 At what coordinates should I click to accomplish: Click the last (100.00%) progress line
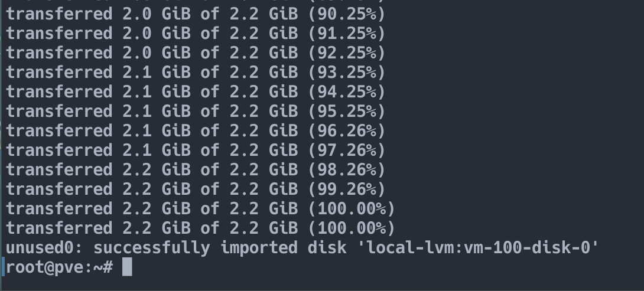pyautogui.click(x=200, y=228)
